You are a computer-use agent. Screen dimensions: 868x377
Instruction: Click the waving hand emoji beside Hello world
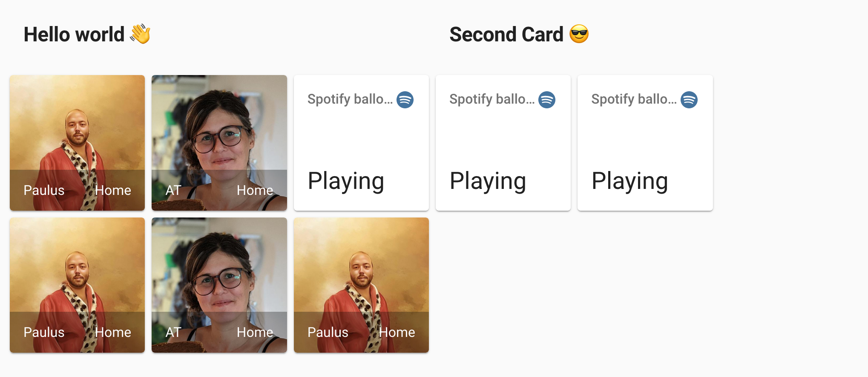pyautogui.click(x=140, y=34)
